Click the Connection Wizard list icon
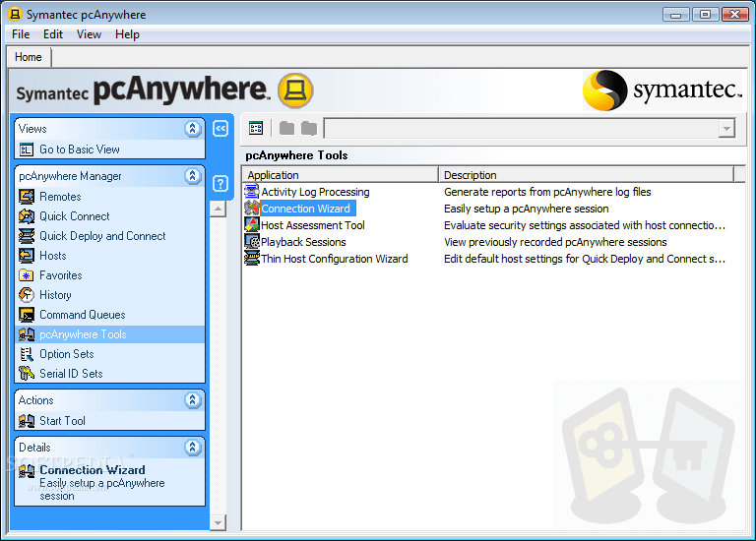Image resolution: width=756 pixels, height=541 pixels. (x=252, y=209)
